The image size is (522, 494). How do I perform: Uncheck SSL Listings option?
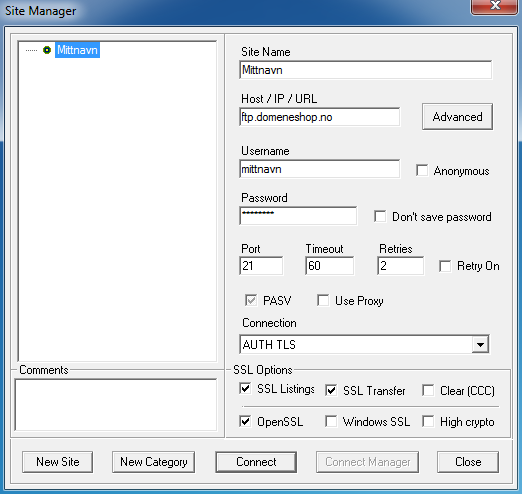[245, 388]
